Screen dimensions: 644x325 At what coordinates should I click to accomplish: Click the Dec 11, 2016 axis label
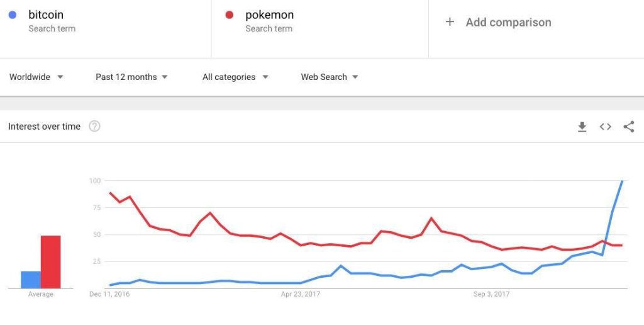click(109, 294)
